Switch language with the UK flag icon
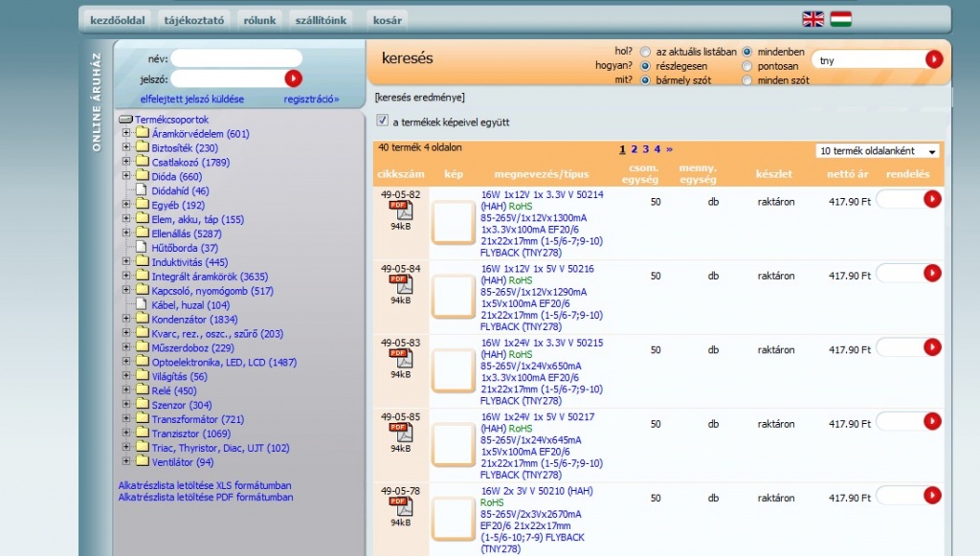The image size is (980, 556). click(813, 19)
